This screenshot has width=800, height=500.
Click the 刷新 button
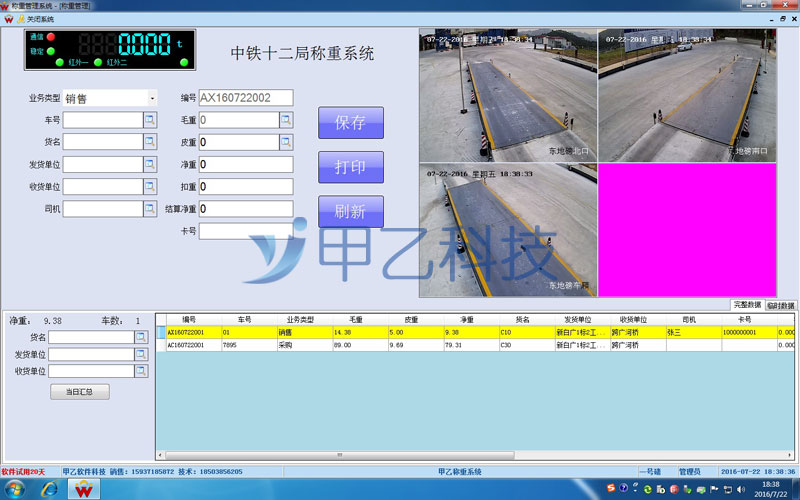click(x=350, y=212)
